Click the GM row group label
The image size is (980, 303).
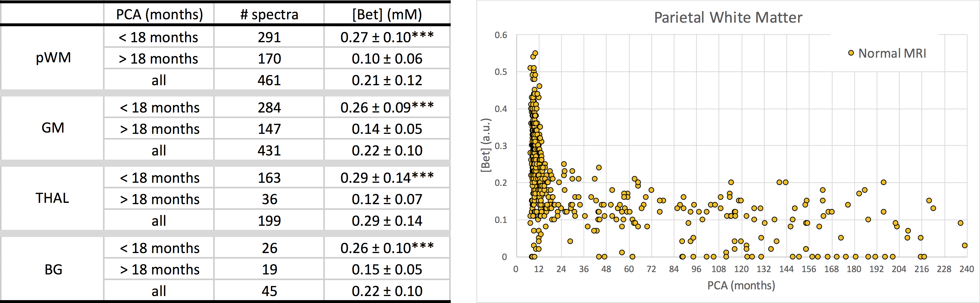tap(53, 128)
